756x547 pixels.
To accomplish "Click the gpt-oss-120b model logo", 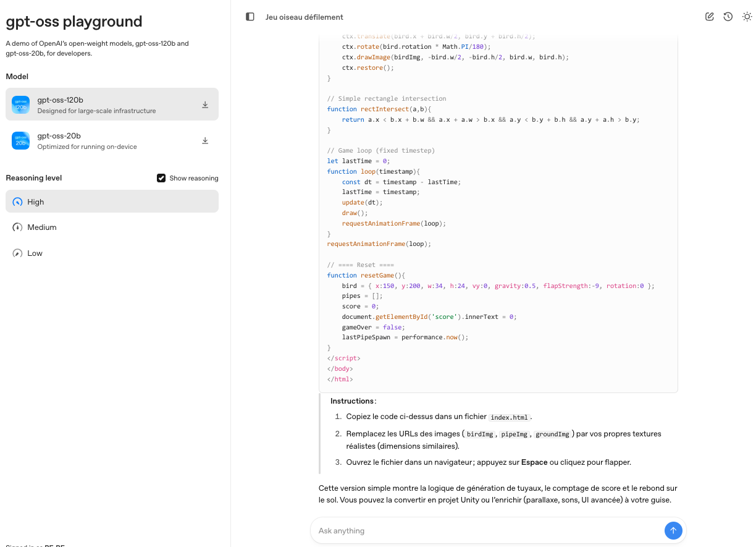I will [x=21, y=104].
